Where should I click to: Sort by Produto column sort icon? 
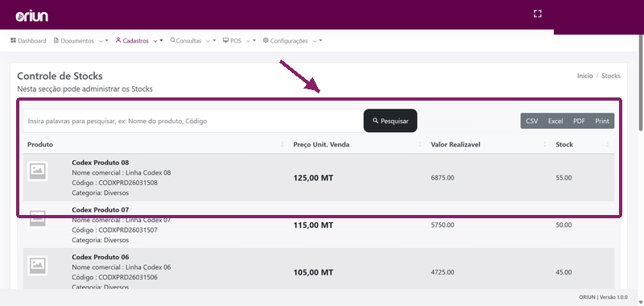coord(283,145)
